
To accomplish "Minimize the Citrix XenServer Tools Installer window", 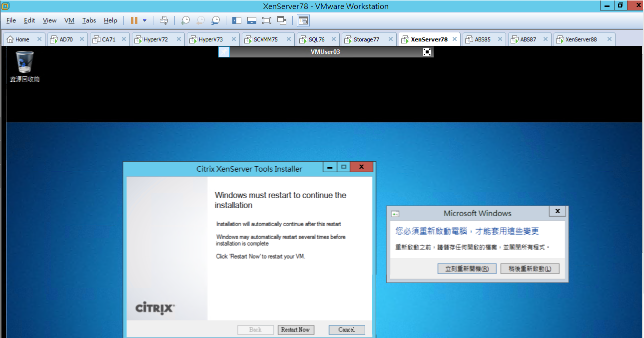I will tap(330, 167).
